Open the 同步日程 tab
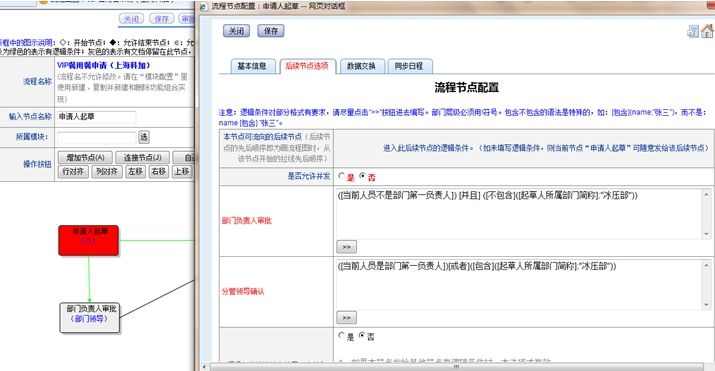Viewport: 715px width, 371px height. 409,66
